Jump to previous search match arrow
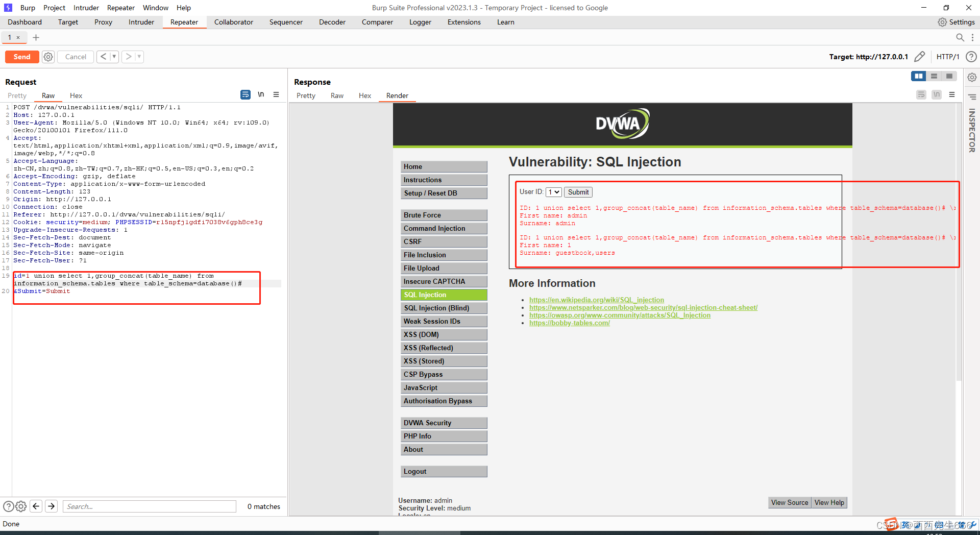The height and width of the screenshot is (535, 980). tap(36, 506)
